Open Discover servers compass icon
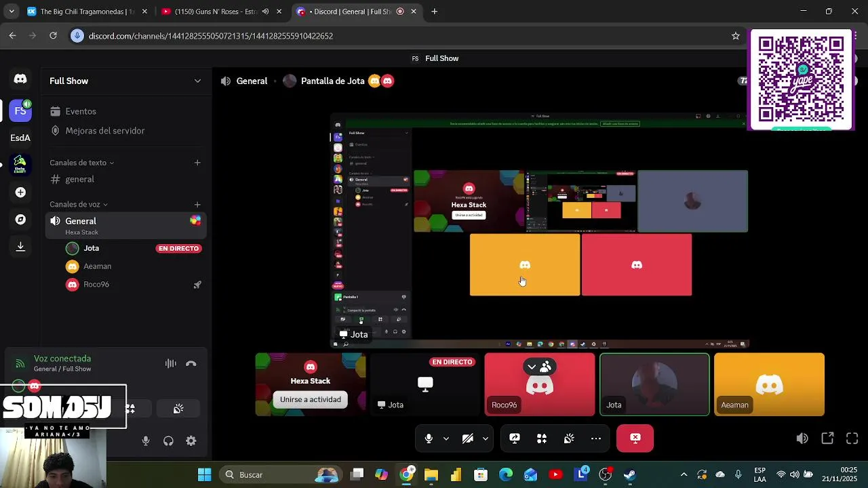This screenshot has width=868, height=488. [x=20, y=220]
